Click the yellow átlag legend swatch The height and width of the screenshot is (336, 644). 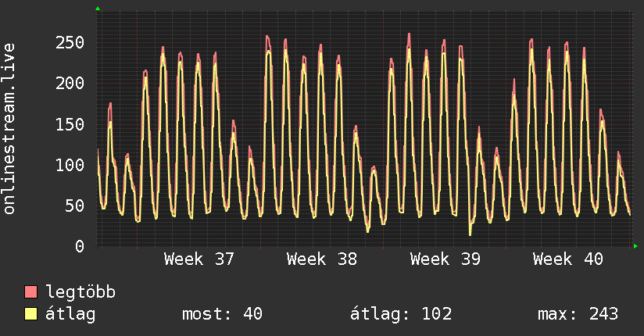pos(30,313)
